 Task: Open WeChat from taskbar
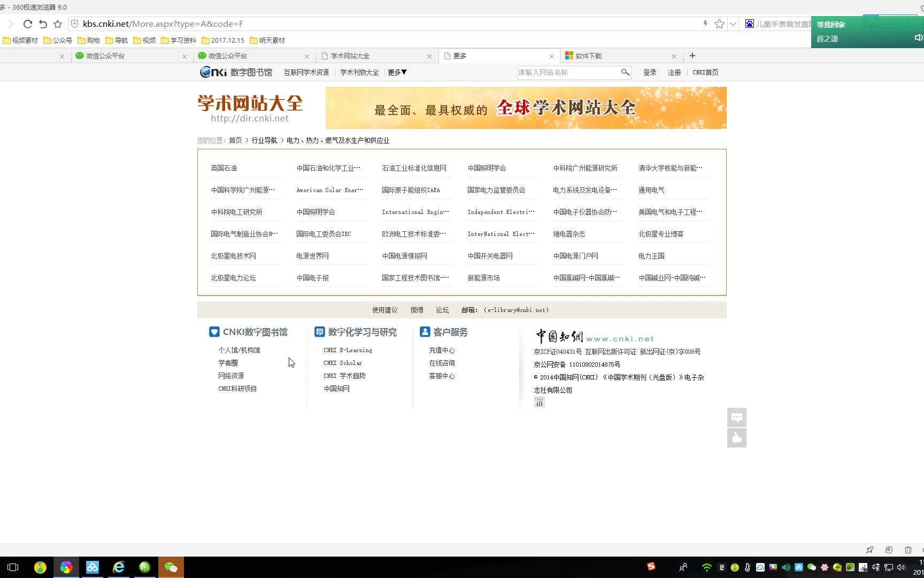point(171,567)
